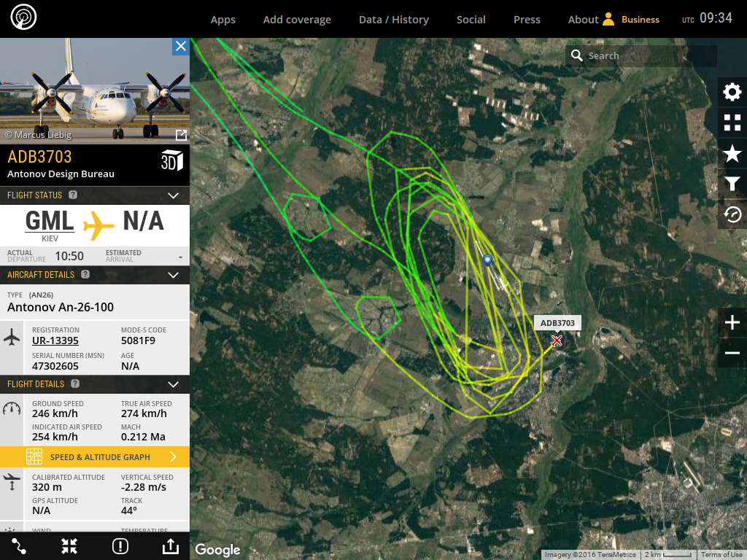Open the Speed & Altitude Graph

pyautogui.click(x=95, y=457)
